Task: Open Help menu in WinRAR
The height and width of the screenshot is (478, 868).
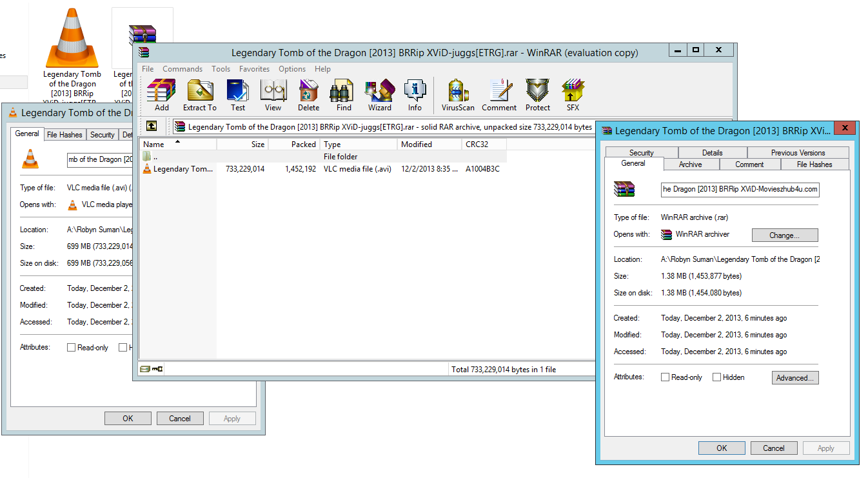Action: point(322,69)
